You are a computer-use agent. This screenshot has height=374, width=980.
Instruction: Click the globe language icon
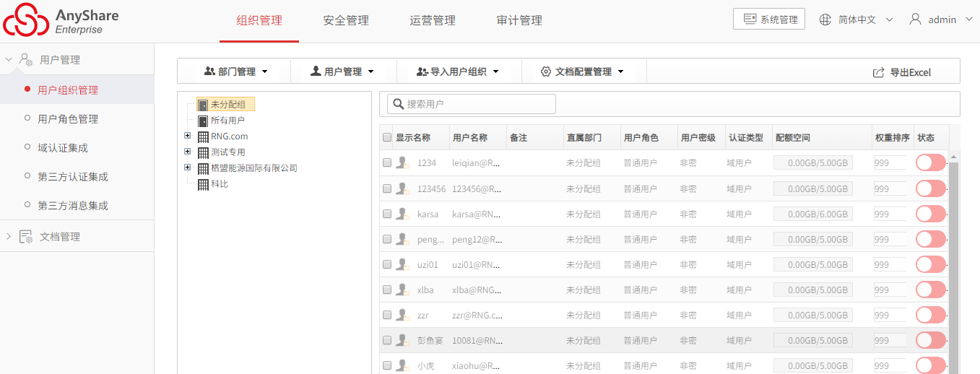point(825,19)
